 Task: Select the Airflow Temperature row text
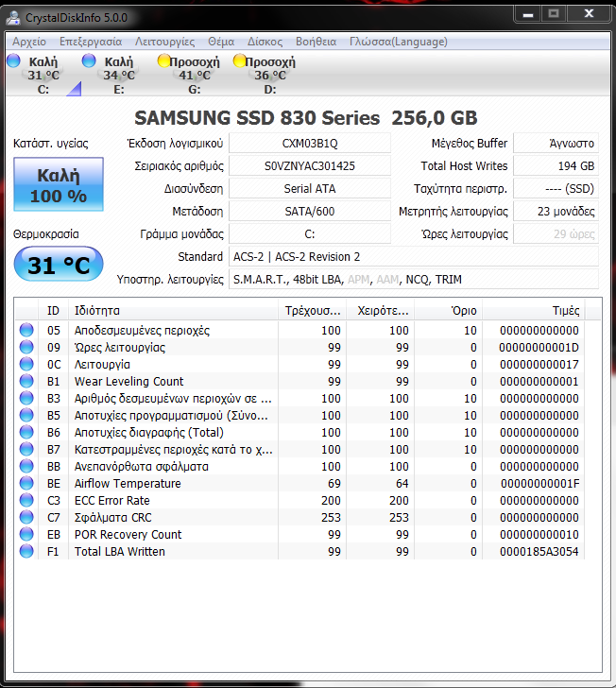pyautogui.click(x=128, y=484)
